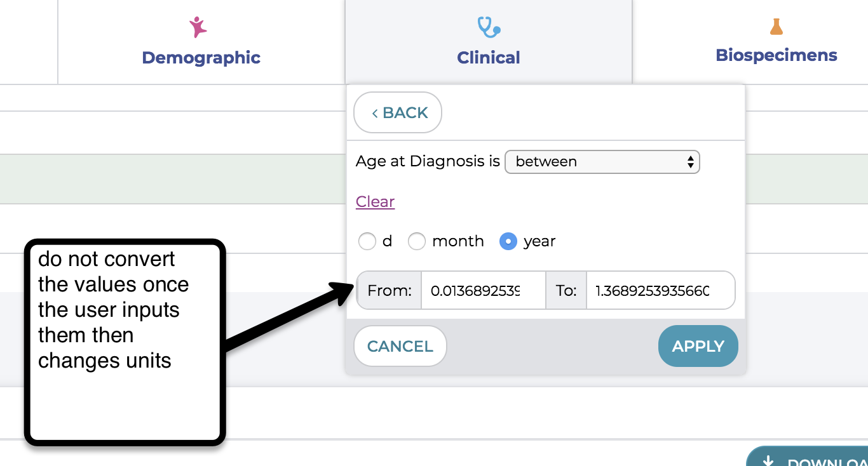Click the up-down arrows on the comparison dropdown
This screenshot has width=868, height=466.
coord(690,162)
